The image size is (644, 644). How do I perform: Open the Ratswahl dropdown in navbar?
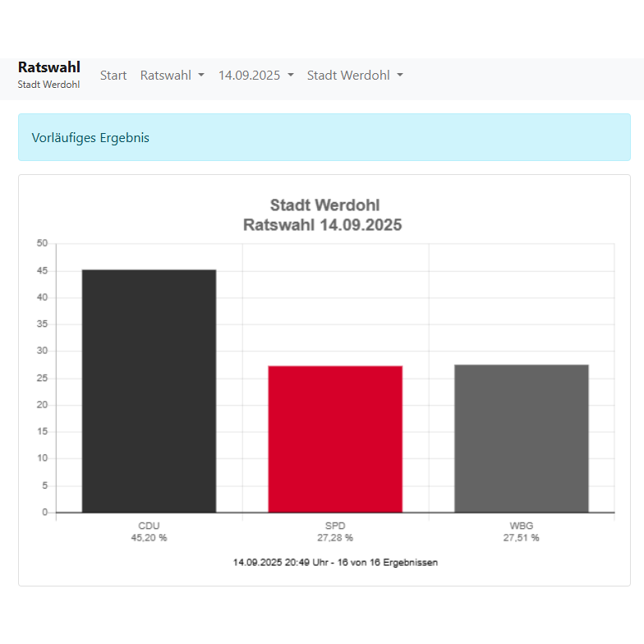coord(172,76)
